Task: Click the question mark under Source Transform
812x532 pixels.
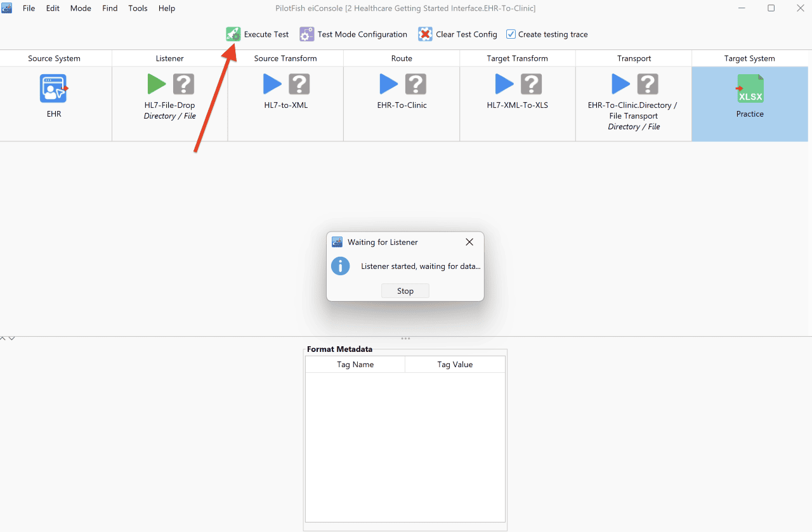Action: [x=299, y=84]
